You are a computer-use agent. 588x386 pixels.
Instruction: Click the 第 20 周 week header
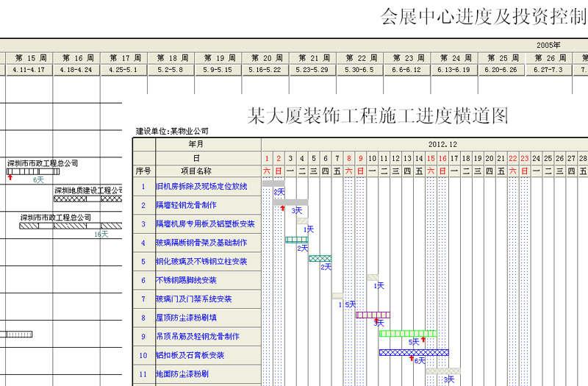266,58
